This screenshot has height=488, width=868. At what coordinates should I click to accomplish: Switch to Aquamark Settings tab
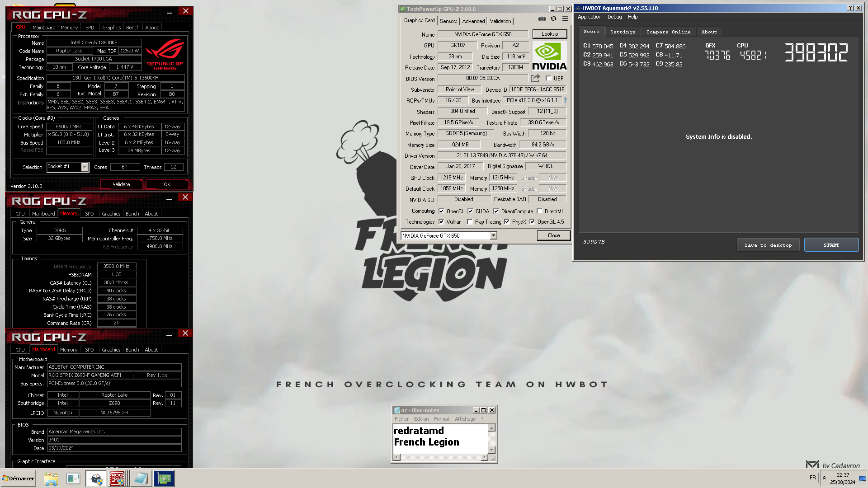coord(623,32)
